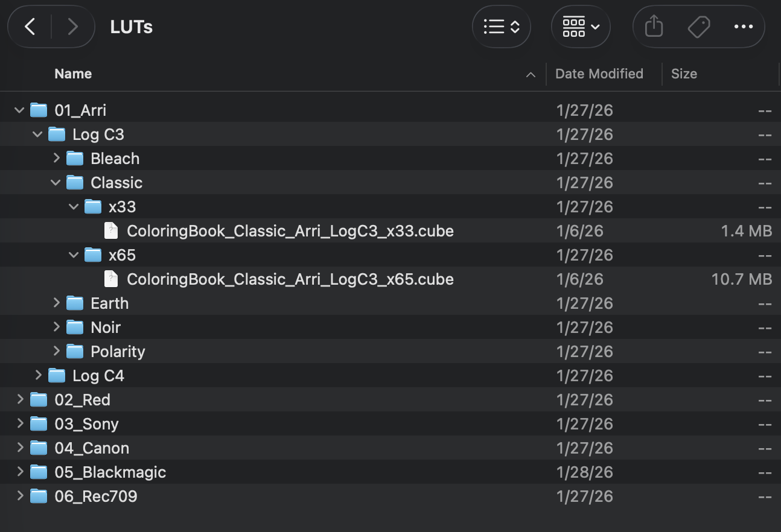Select the Noir folder row
781x532 pixels.
click(106, 327)
